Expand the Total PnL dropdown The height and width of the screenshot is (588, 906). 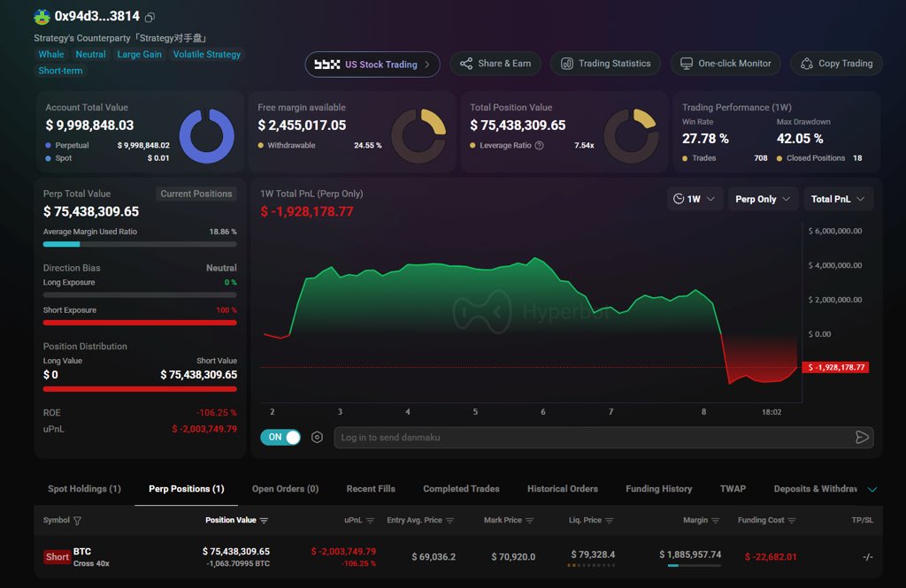pyautogui.click(x=837, y=199)
